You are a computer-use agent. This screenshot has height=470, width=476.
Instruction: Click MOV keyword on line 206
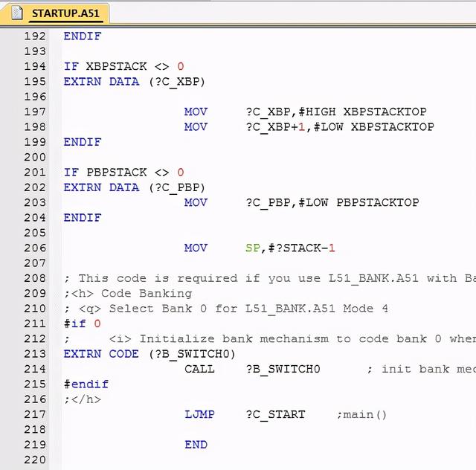tap(196, 248)
